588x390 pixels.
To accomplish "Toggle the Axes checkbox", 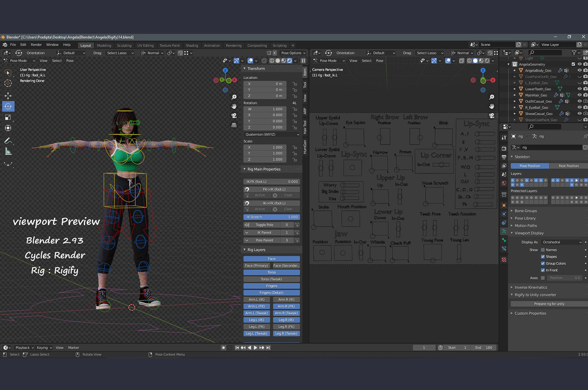I will tap(543, 278).
